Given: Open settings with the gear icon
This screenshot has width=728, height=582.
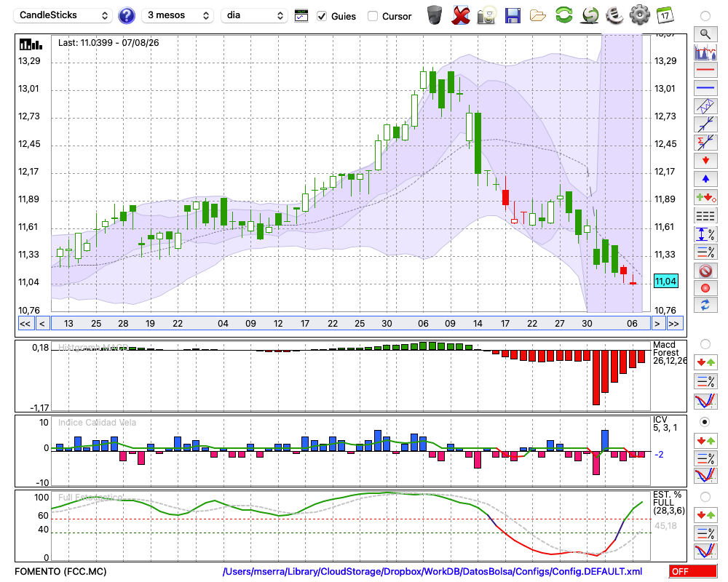Looking at the screenshot, I should coord(639,15).
